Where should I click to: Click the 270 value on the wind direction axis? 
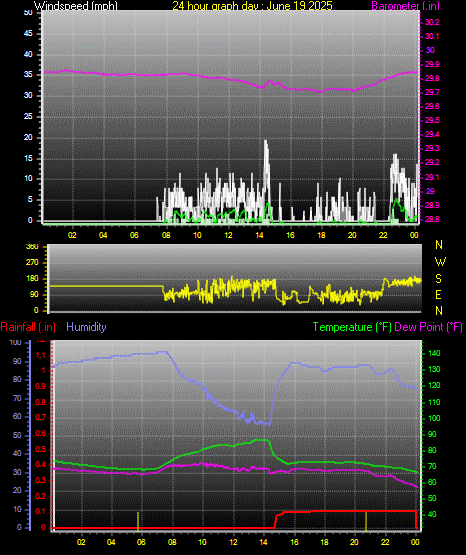pos(32,263)
